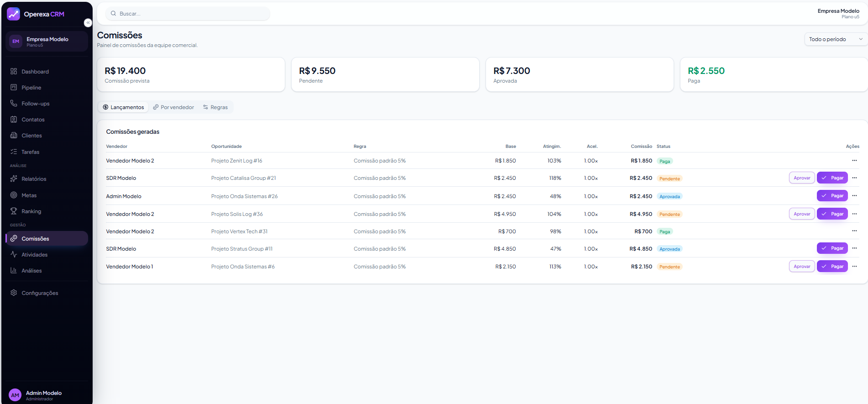The width and height of the screenshot is (868, 404).
Task: Open Follow-ups phone icon in sidebar
Action: pyautogui.click(x=14, y=103)
